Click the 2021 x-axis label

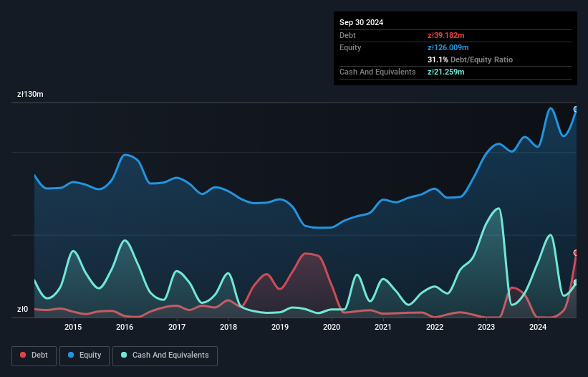383,327
